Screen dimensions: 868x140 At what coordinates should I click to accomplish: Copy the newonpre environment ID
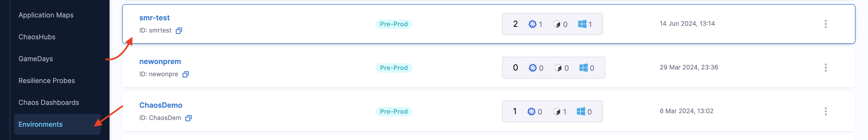click(x=186, y=74)
